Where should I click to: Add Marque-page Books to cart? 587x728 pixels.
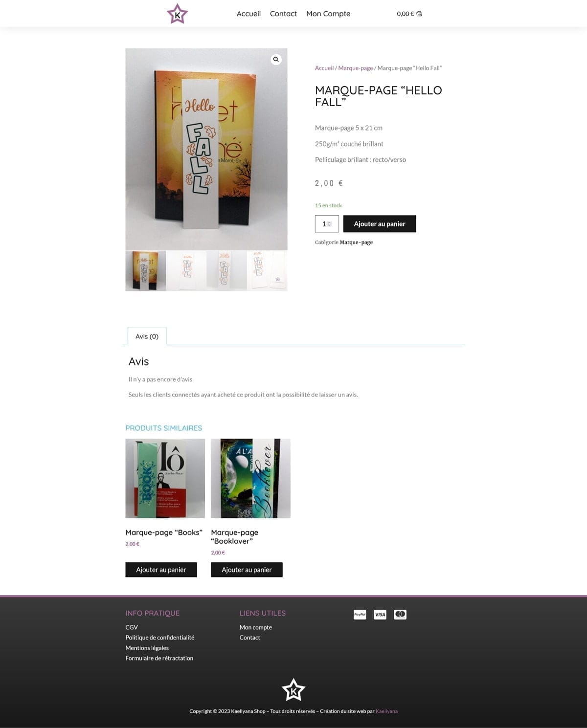coord(161,570)
